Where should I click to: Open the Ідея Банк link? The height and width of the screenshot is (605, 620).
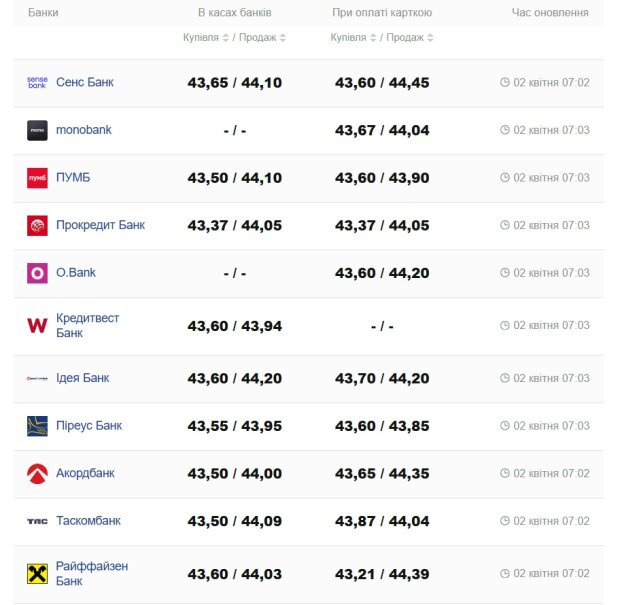pos(83,378)
